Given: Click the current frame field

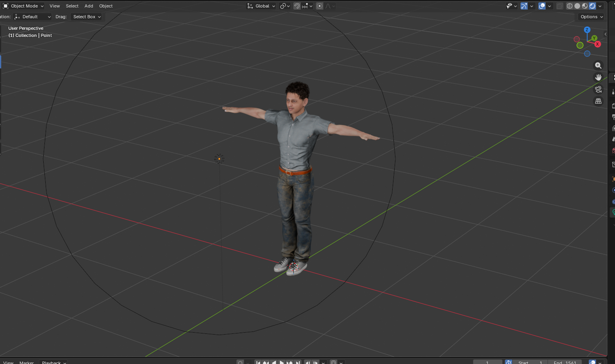Looking at the screenshot, I should coord(487,362).
